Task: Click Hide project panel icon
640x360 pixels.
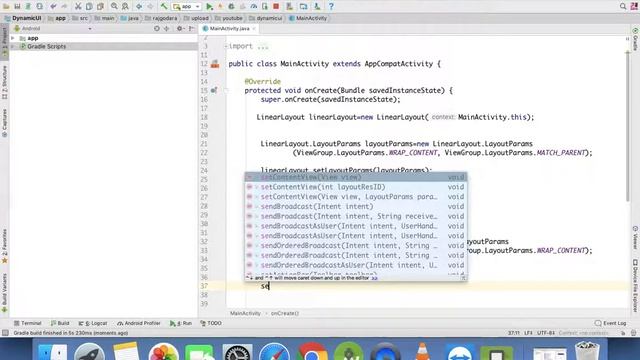Action: (191, 29)
